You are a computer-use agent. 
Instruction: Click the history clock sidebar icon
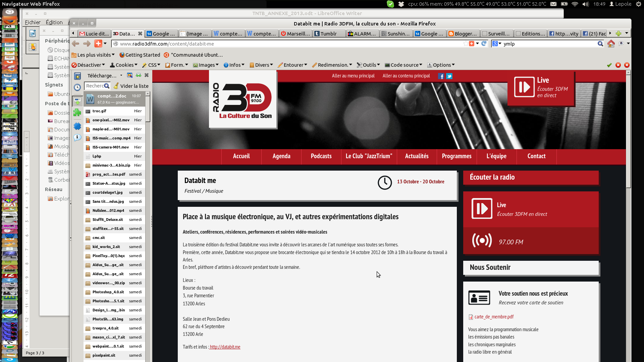[x=77, y=87]
